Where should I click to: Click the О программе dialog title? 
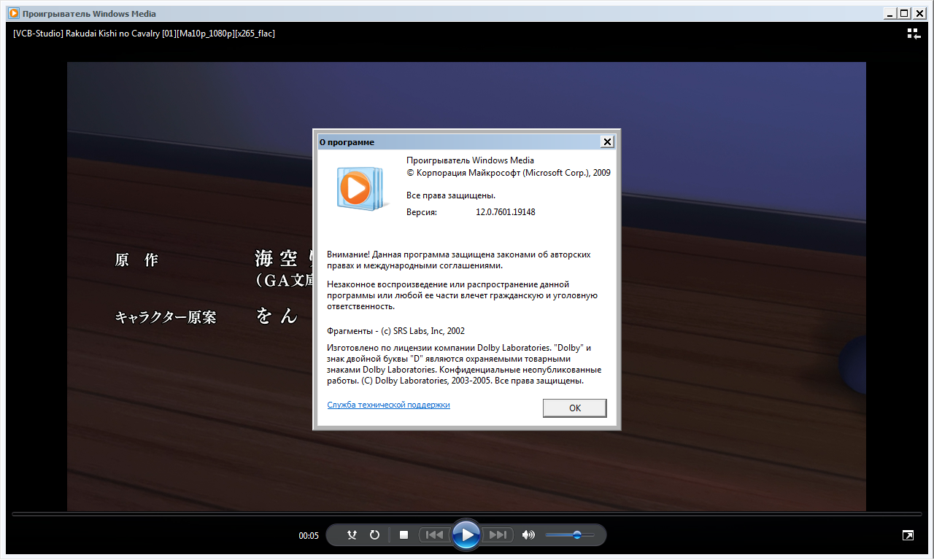click(x=347, y=142)
